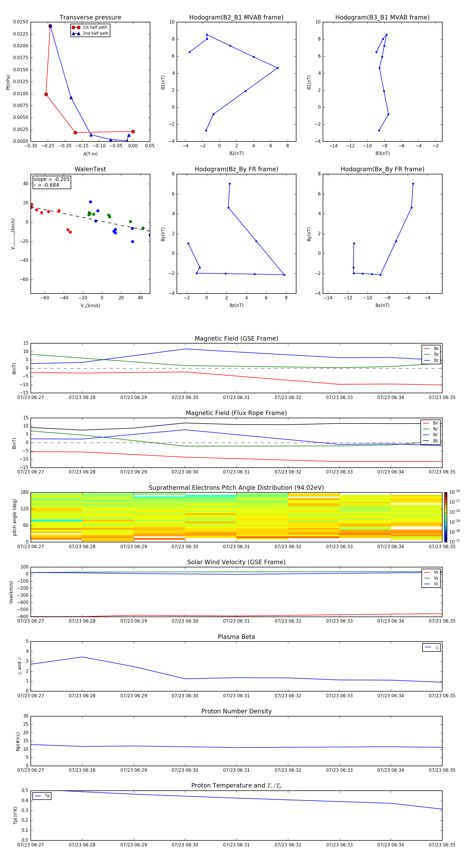This screenshot has width=473, height=868.
Task: Click the Tp legend in temperature plot
Action: coord(42,796)
